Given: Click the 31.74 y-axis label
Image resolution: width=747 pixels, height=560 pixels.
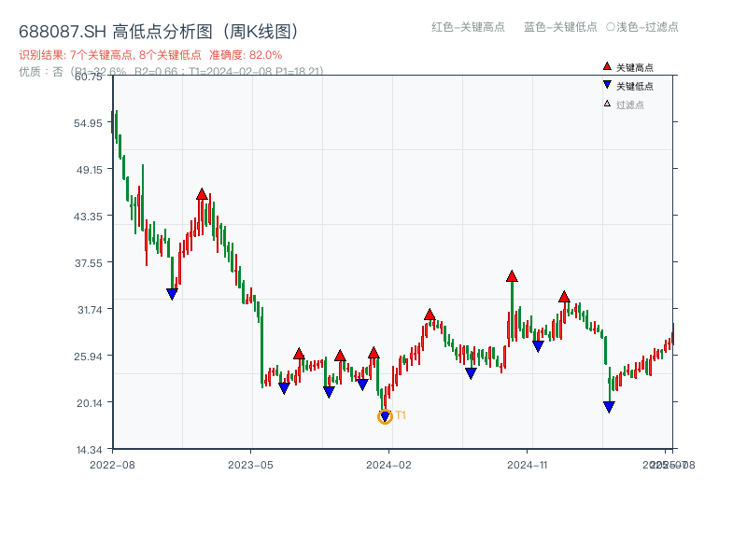Looking at the screenshot, I should click(90, 310).
